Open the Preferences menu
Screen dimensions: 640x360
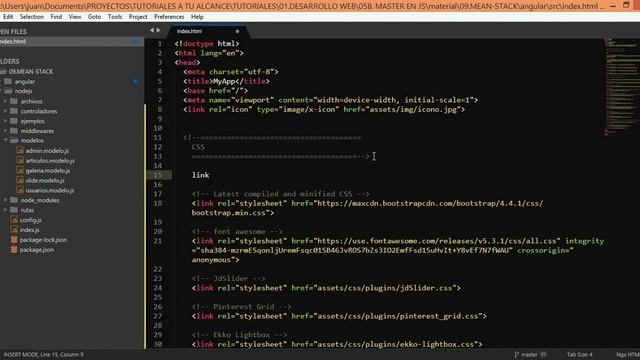(169, 17)
